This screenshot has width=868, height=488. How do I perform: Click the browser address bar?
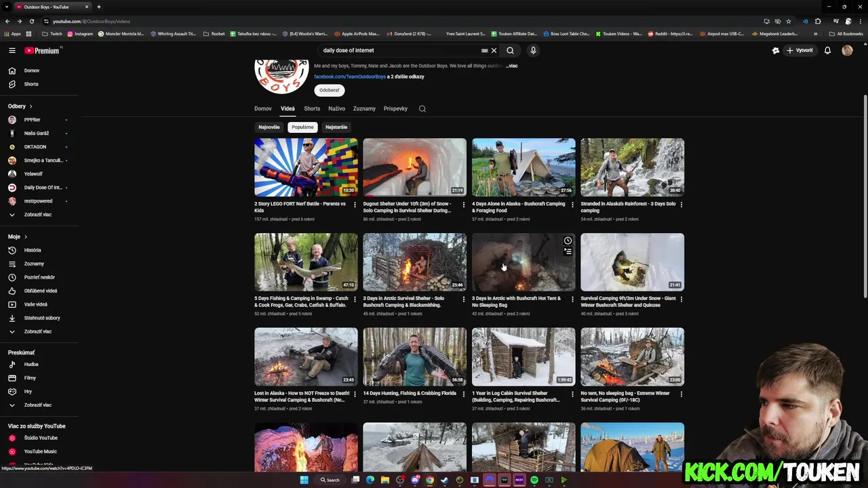pos(400,21)
